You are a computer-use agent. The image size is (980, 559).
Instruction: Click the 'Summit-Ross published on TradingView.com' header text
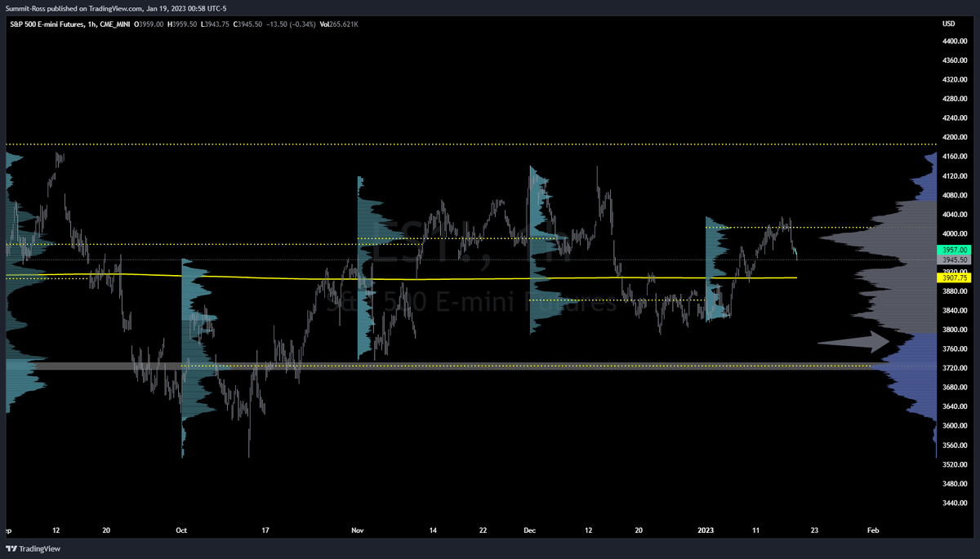pos(74,9)
